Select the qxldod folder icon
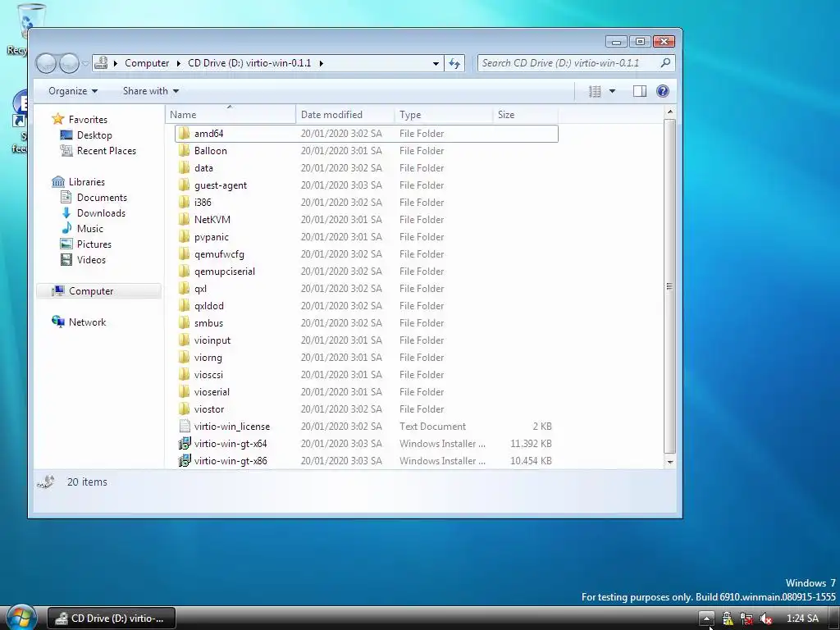The width and height of the screenshot is (840, 630). (185, 305)
